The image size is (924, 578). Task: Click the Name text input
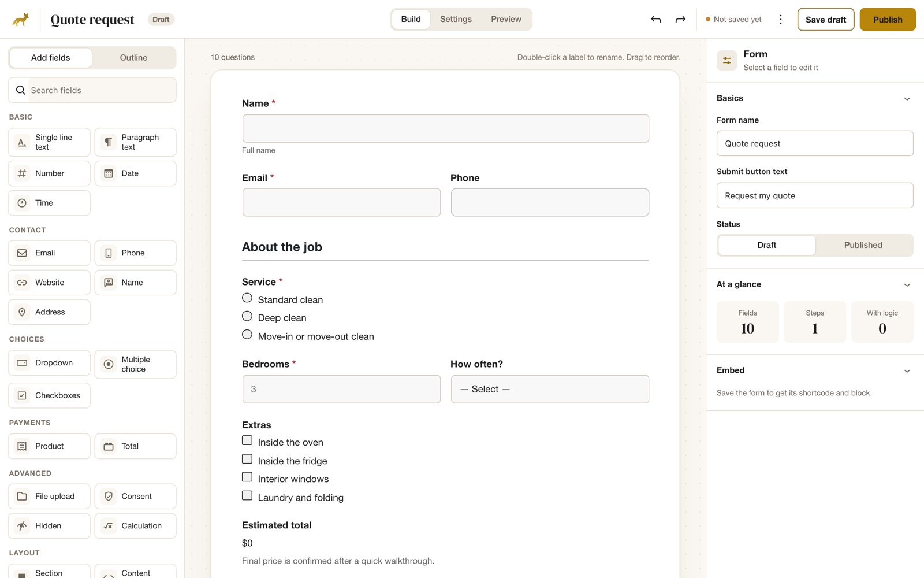click(x=445, y=128)
